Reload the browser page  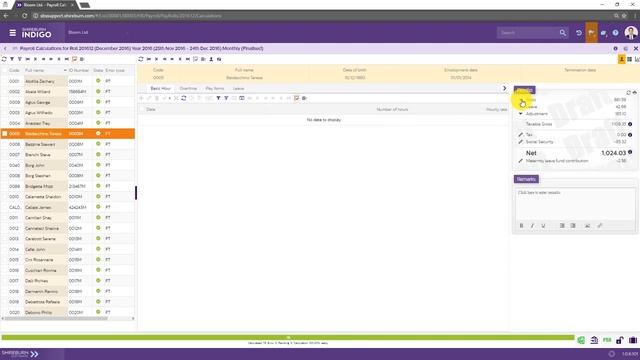coord(24,16)
